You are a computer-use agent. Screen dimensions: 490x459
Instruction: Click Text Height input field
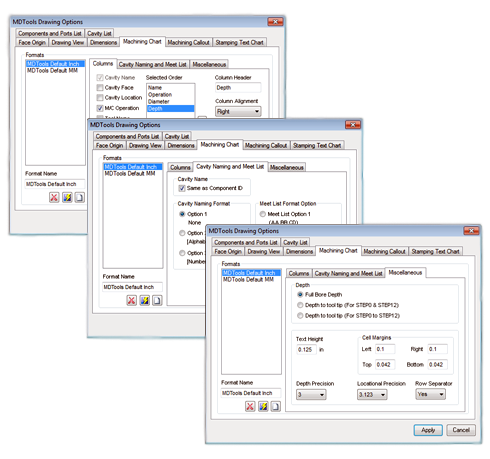(306, 349)
